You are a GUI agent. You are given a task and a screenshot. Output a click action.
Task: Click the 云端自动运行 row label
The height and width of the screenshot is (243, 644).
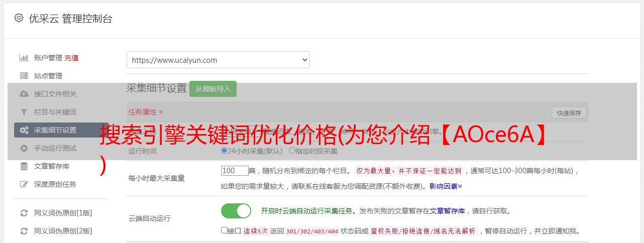tap(150, 218)
